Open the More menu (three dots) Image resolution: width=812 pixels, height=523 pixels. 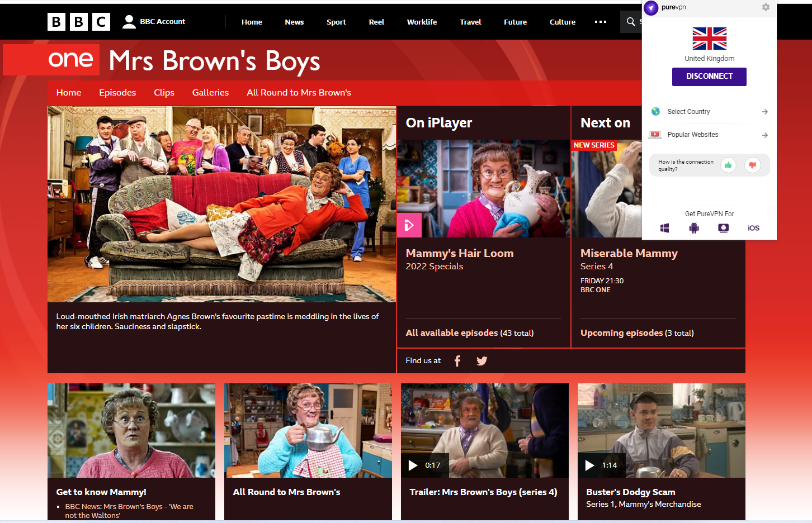pos(601,22)
